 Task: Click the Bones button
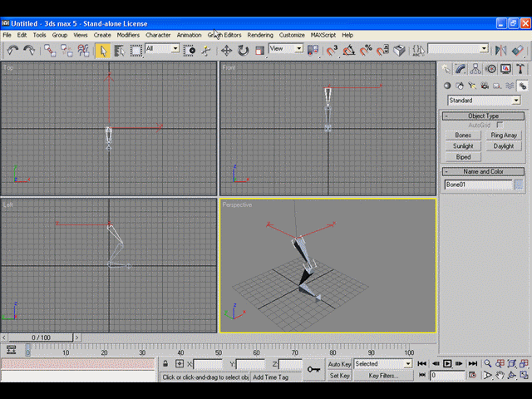tap(463, 135)
